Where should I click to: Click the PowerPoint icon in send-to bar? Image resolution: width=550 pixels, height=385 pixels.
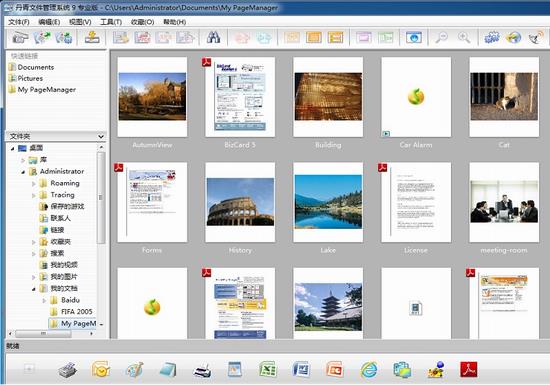[334, 370]
